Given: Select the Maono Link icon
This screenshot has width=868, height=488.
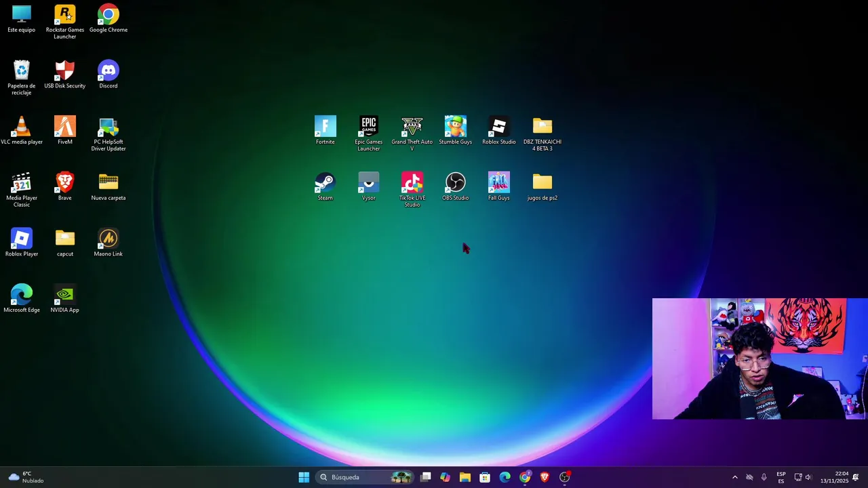Looking at the screenshot, I should (x=108, y=243).
